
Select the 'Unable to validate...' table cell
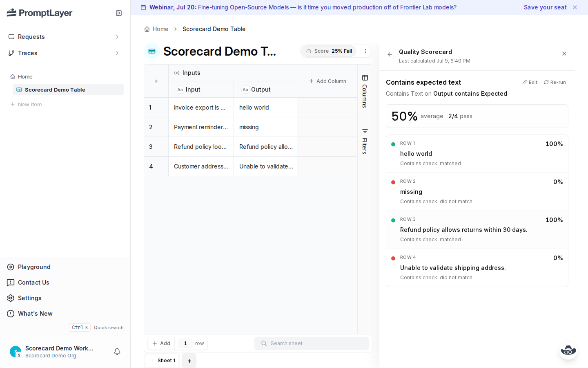point(265,166)
